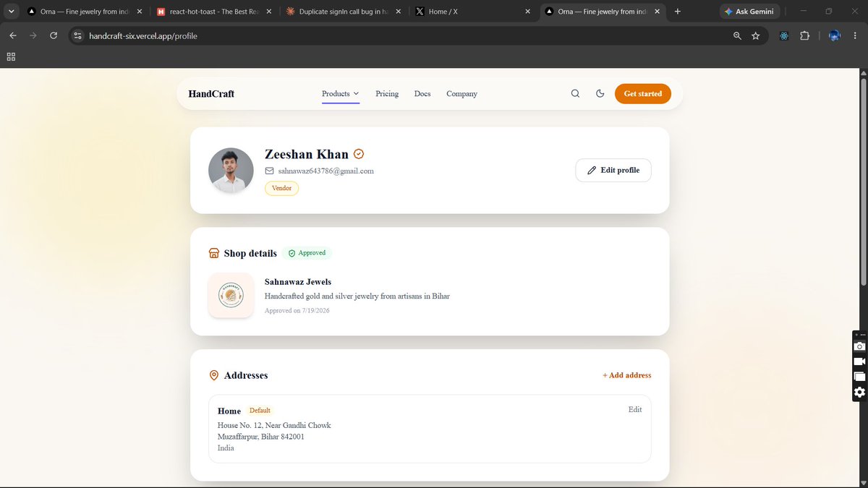868x488 pixels.
Task: Close the Home / X tab
Action: click(527, 12)
